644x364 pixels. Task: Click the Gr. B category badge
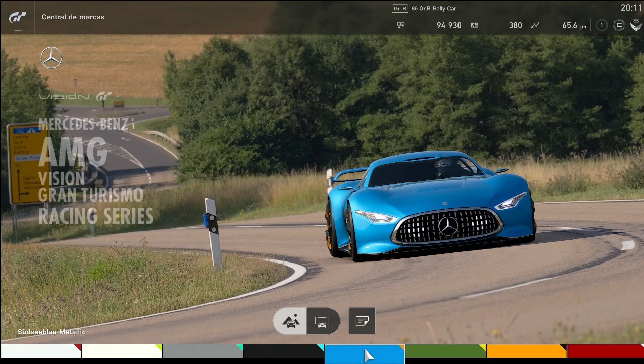(400, 9)
